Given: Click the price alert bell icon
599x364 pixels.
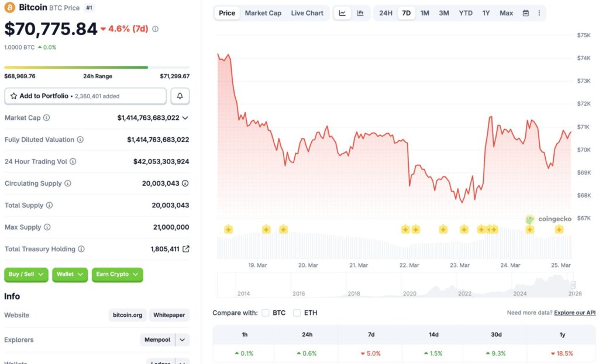Looking at the screenshot, I should [180, 96].
